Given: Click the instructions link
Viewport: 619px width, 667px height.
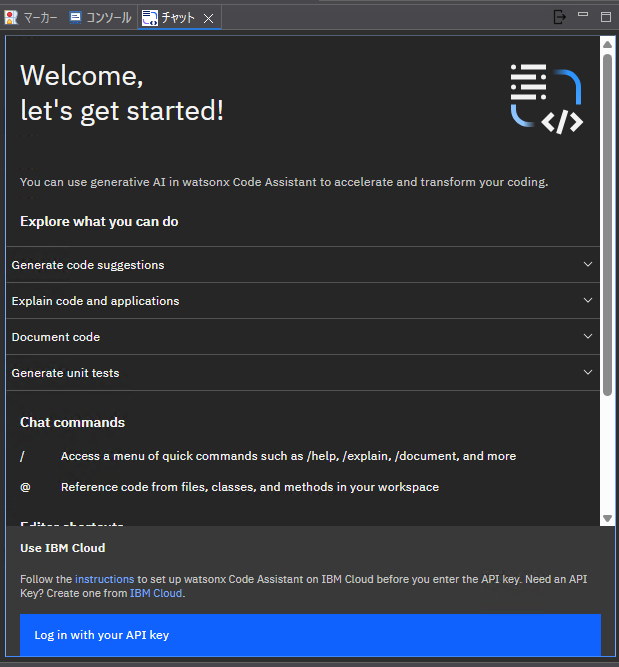Looking at the screenshot, I should (x=104, y=579).
